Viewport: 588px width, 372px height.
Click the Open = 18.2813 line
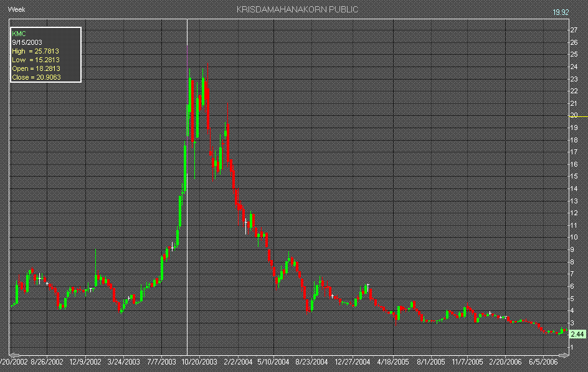click(x=36, y=68)
